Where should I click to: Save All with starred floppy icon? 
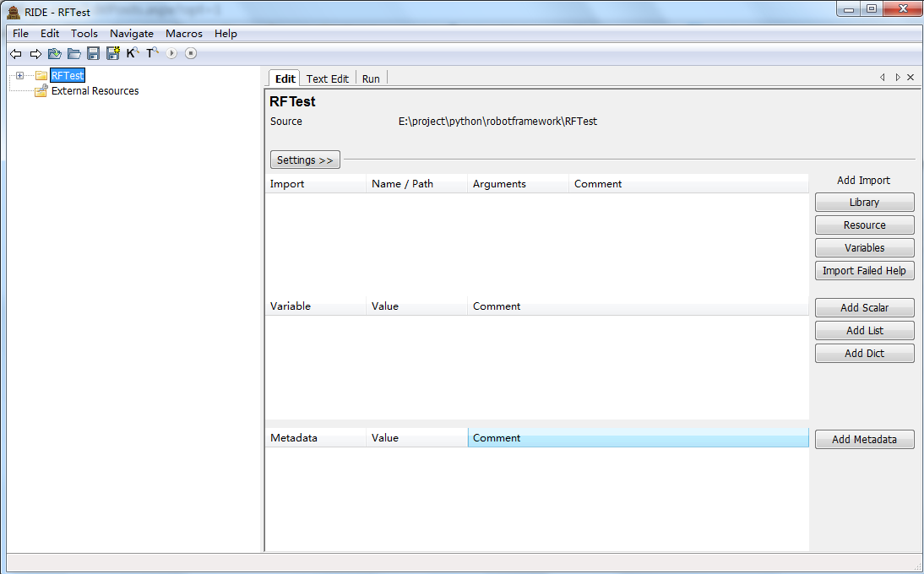pyautogui.click(x=112, y=53)
